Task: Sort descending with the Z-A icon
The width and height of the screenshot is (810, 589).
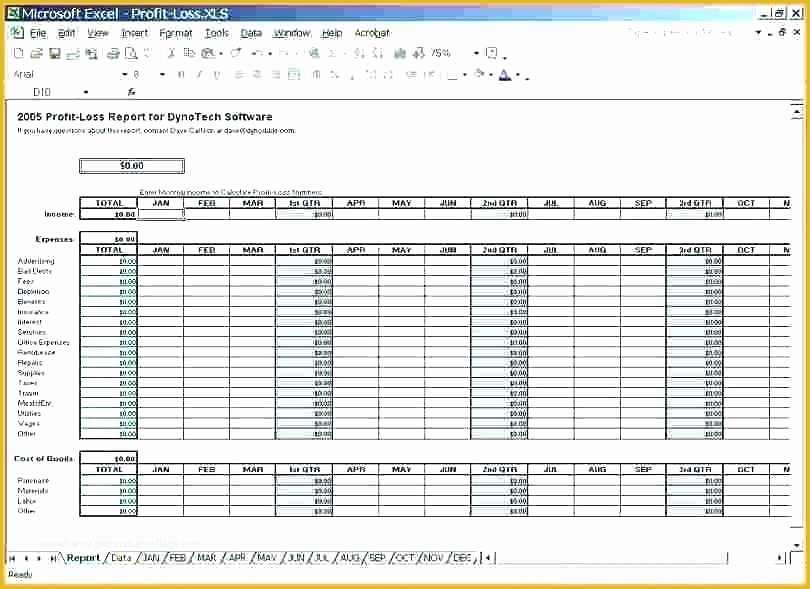Action: point(378,53)
